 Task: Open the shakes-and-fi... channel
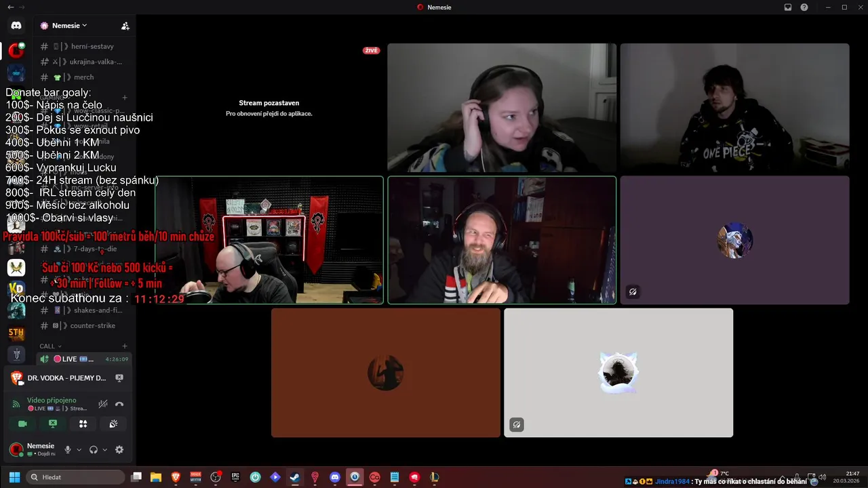click(x=84, y=310)
